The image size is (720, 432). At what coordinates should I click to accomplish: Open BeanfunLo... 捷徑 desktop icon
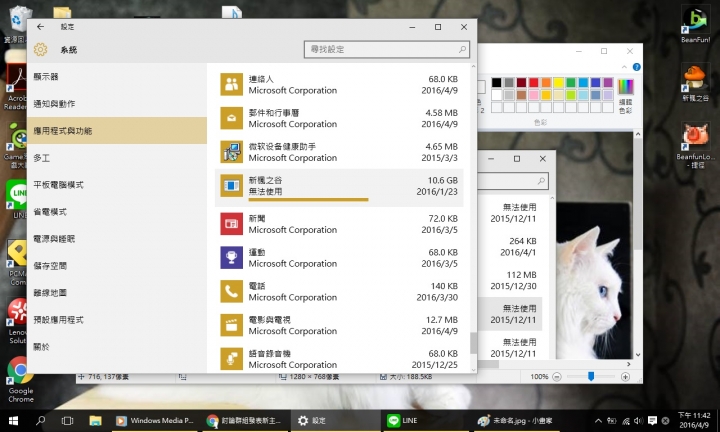(695, 145)
